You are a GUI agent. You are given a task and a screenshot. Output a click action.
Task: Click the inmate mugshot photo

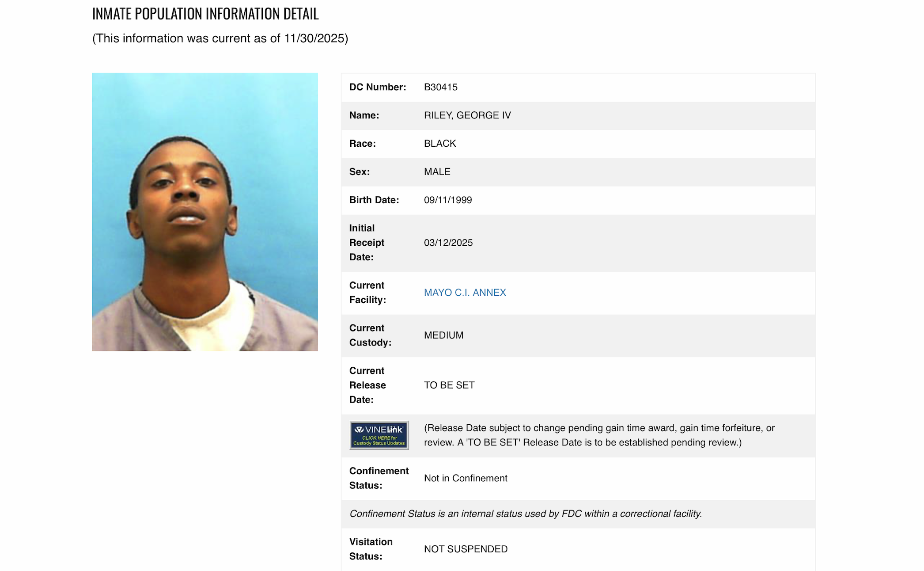[205, 212]
